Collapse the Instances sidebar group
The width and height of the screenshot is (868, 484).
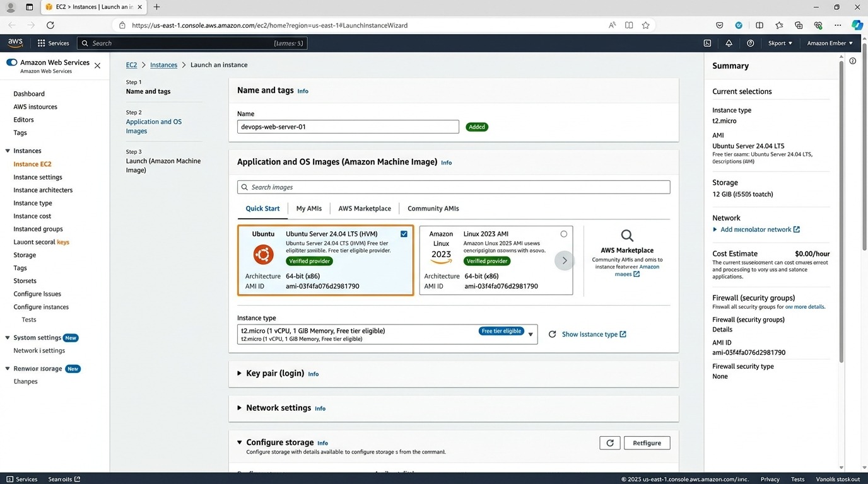point(8,151)
